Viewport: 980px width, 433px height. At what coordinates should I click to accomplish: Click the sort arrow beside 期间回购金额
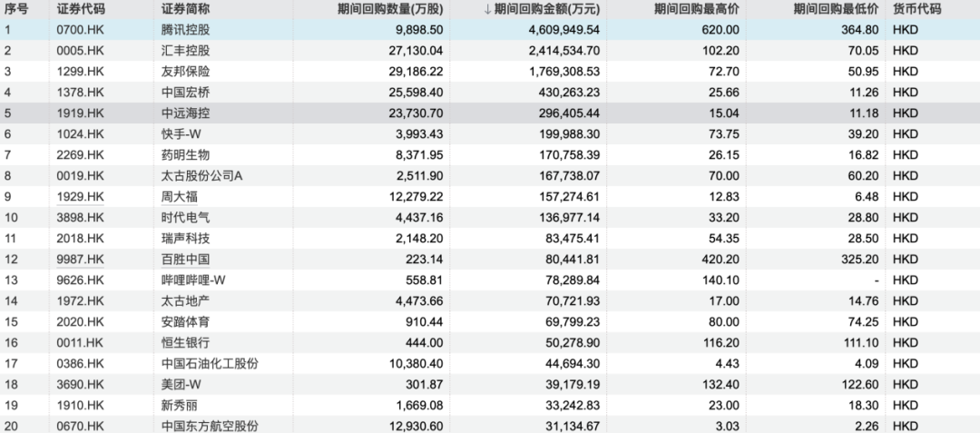click(487, 10)
